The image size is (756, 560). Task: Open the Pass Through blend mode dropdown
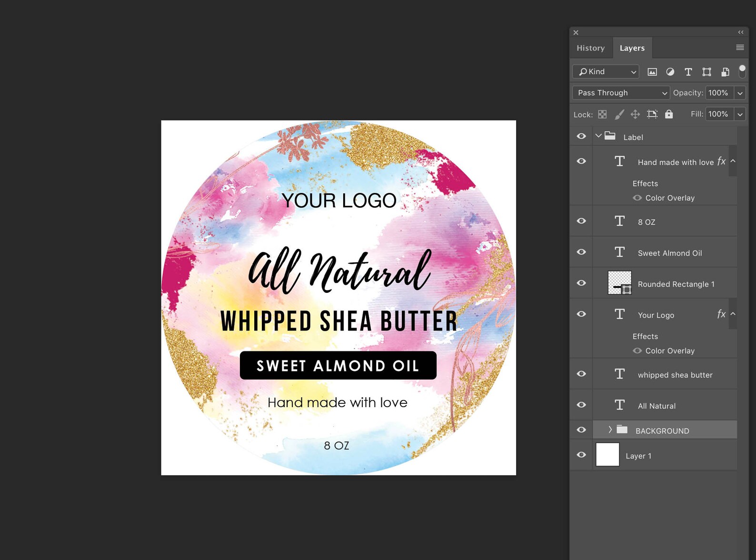click(x=621, y=93)
